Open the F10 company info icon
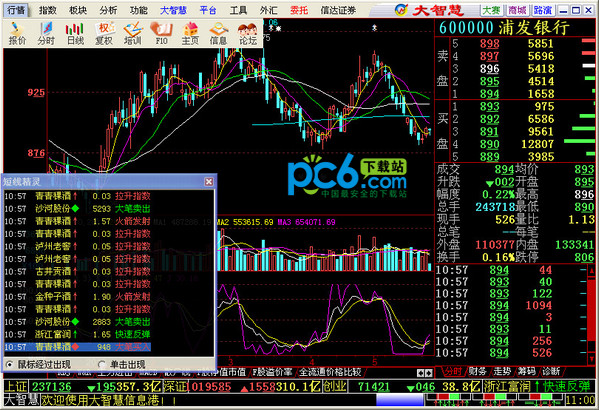The height and width of the screenshot is (410, 599). [162, 34]
